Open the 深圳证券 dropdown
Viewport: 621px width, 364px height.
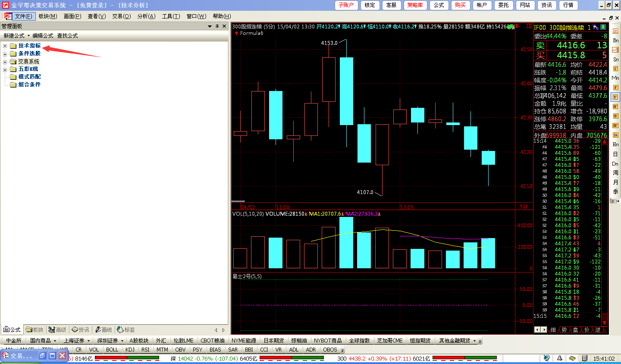(x=122, y=341)
